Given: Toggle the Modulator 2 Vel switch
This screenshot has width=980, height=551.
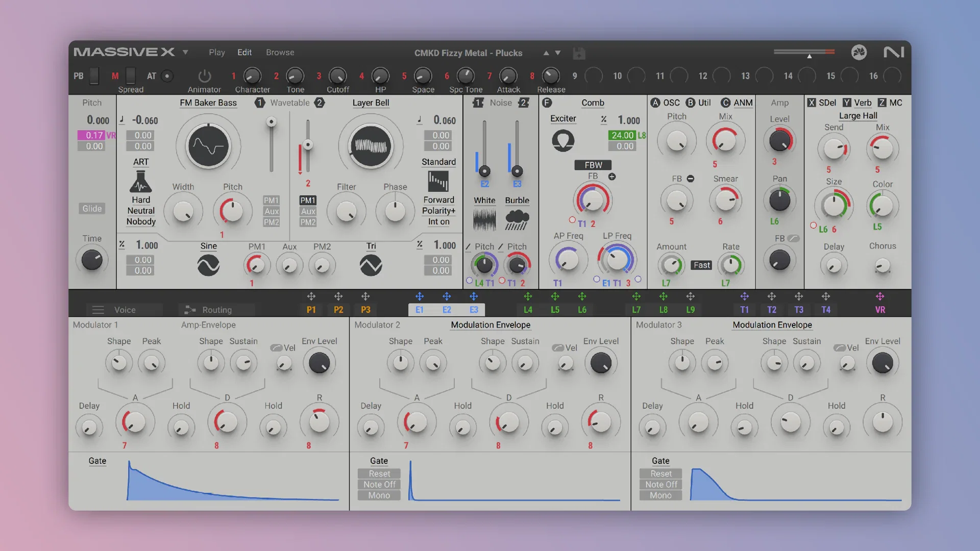Looking at the screenshot, I should [558, 348].
